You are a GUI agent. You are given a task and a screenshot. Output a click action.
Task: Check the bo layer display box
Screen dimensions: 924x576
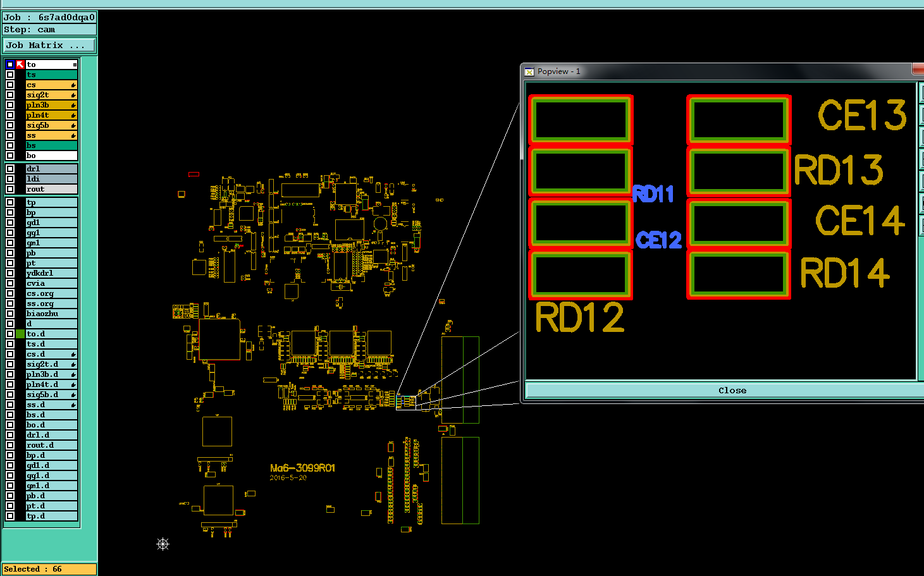coord(10,156)
